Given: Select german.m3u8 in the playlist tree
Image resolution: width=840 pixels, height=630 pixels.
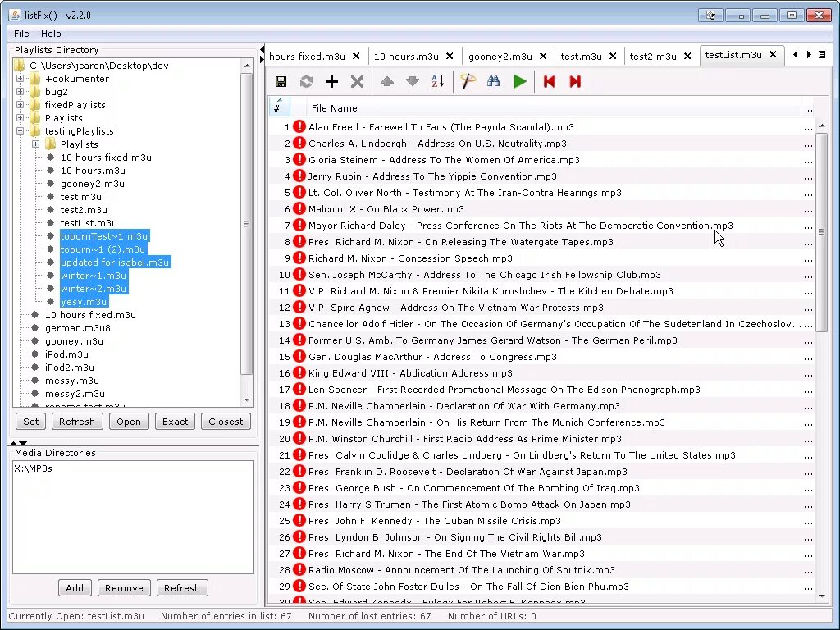Looking at the screenshot, I should pos(78,328).
